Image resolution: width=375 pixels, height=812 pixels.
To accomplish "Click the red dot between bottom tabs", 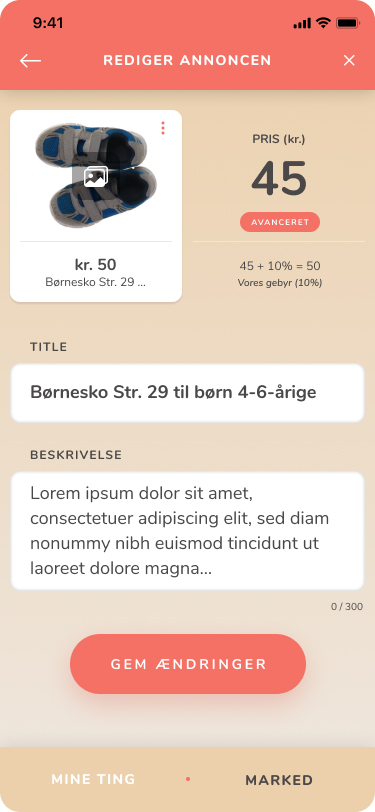I will point(188,779).
